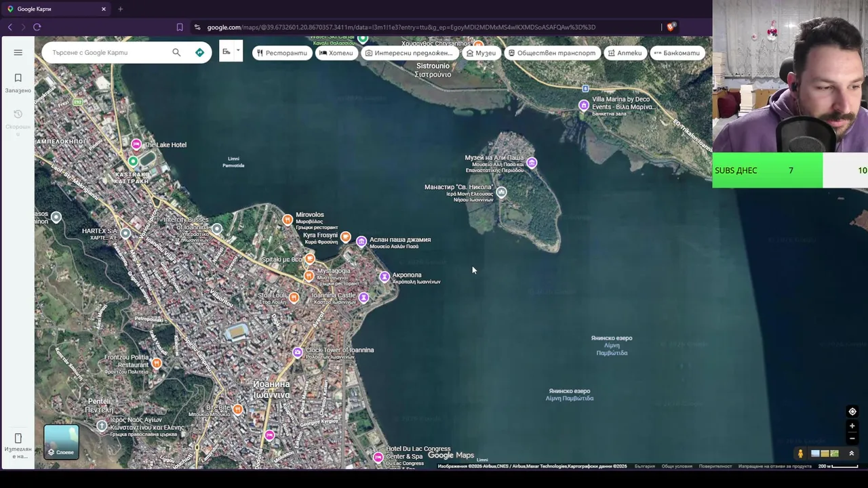Click the Манастир Св. Никола grey pin

501,192
